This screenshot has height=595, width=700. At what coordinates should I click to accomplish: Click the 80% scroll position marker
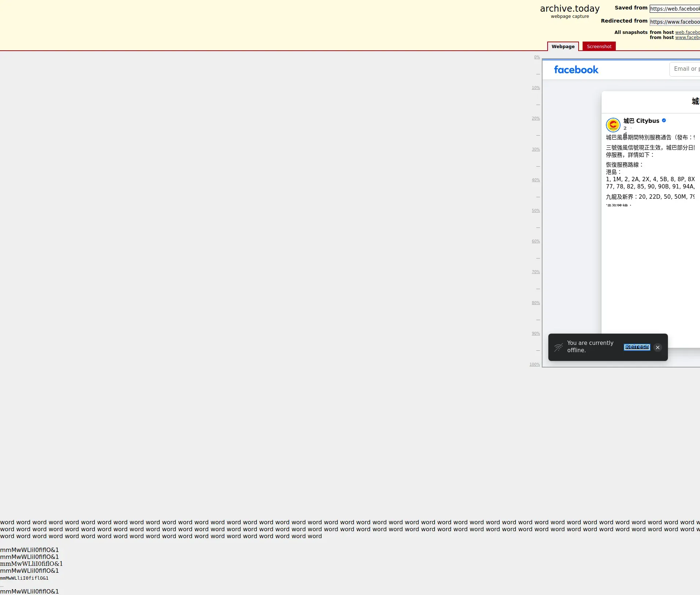[x=536, y=303]
